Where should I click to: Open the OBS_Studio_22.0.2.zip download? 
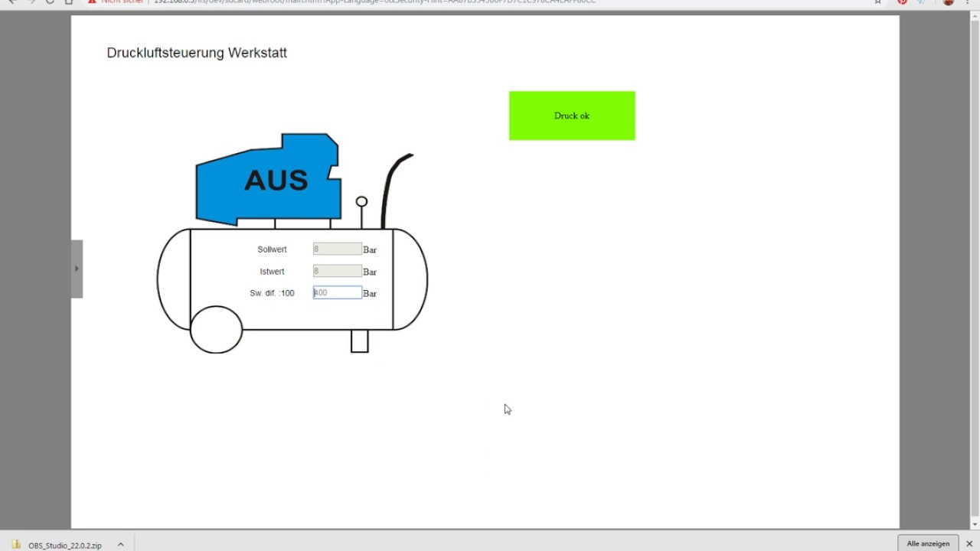pos(64,545)
